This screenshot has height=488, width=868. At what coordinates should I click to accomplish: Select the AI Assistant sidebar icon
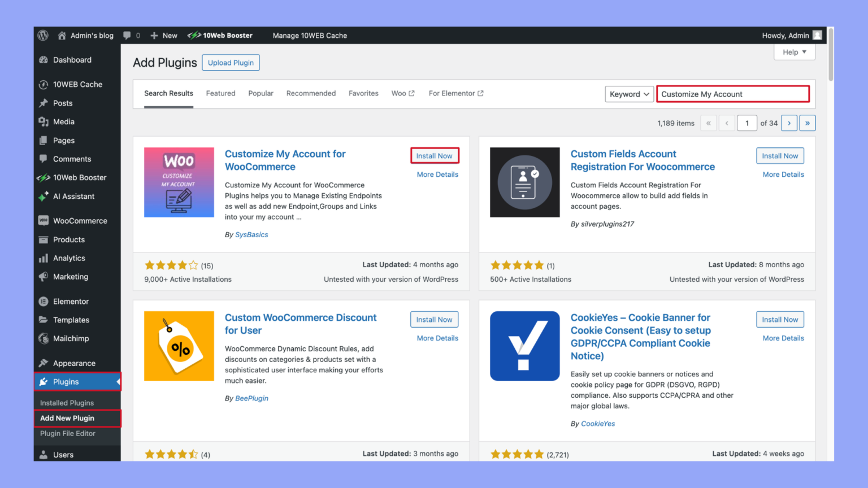point(44,196)
